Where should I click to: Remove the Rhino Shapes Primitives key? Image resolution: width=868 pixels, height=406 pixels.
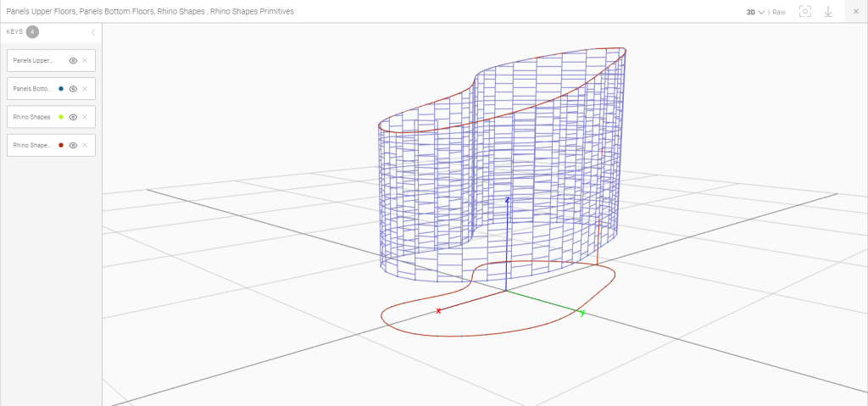[x=85, y=145]
